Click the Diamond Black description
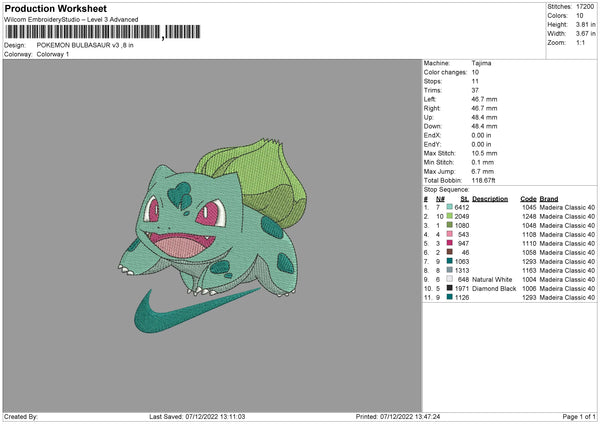The width and height of the screenshot is (600, 424). [x=494, y=289]
